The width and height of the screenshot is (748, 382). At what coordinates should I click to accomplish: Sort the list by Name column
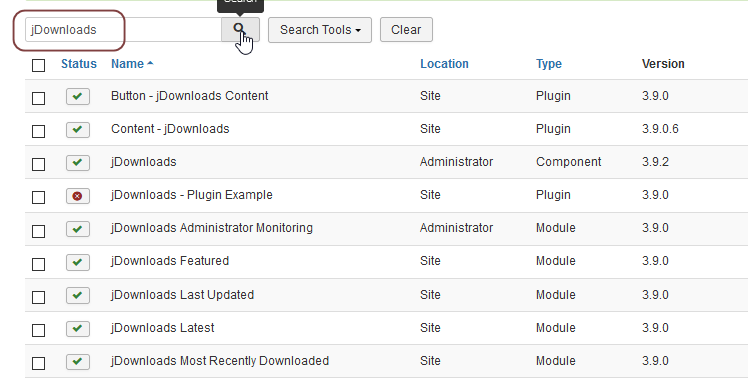[132, 64]
